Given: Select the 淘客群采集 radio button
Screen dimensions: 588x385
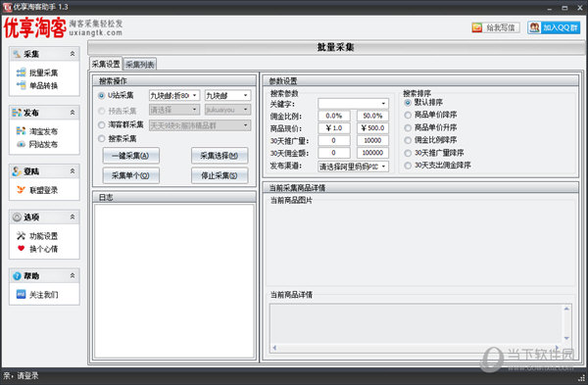Looking at the screenshot, I should [x=101, y=124].
